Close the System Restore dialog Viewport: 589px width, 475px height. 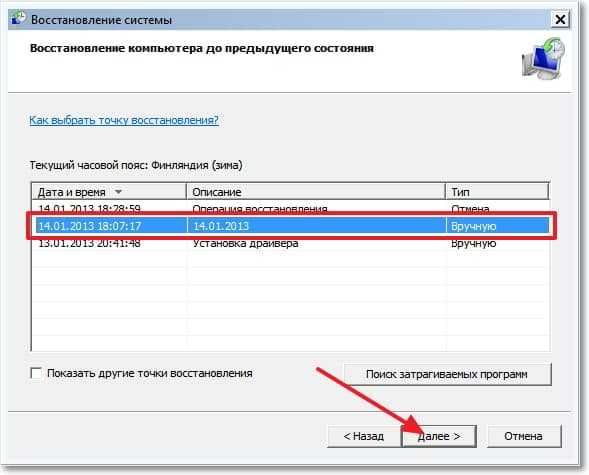[x=560, y=19]
